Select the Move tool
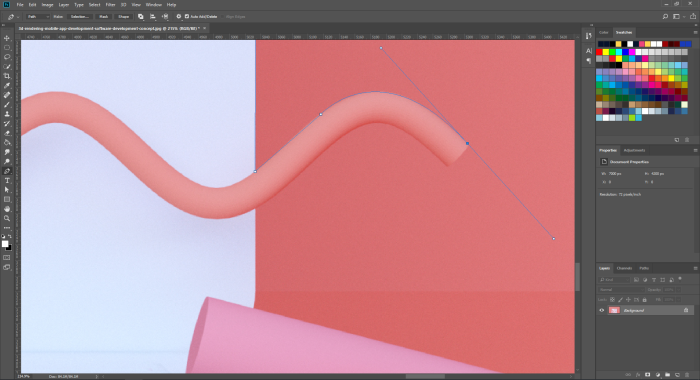Screen dimensions: 700x380 (x=7, y=38)
